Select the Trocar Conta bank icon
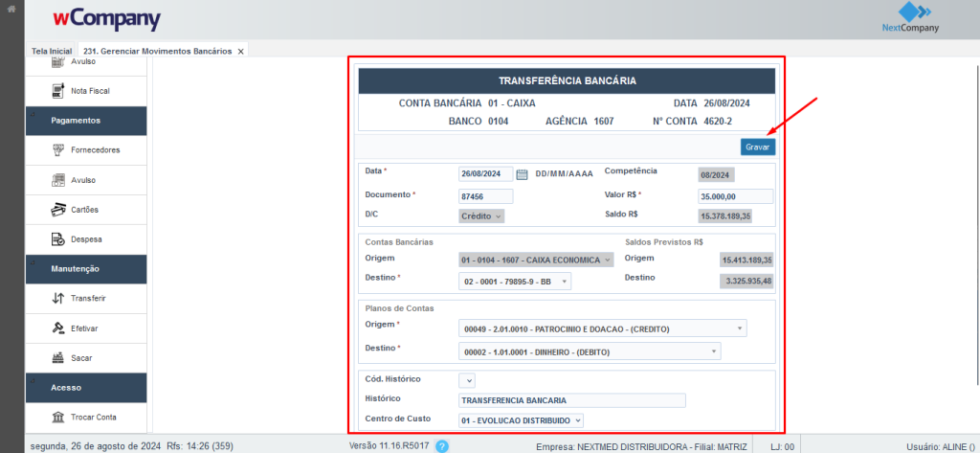The width and height of the screenshot is (980, 453). click(x=58, y=418)
